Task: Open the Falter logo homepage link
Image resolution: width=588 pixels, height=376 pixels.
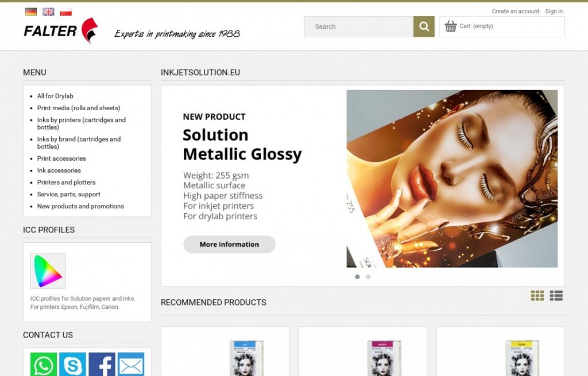Action: click(x=61, y=31)
